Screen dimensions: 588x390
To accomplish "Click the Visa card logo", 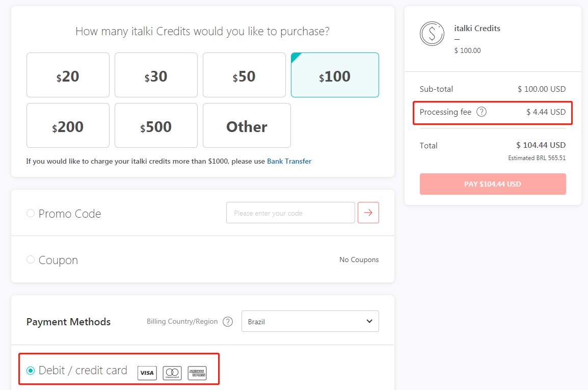I will [x=147, y=373].
